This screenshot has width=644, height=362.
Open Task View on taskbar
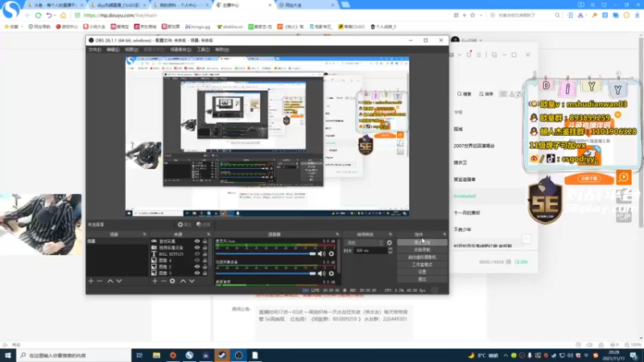tap(139, 355)
